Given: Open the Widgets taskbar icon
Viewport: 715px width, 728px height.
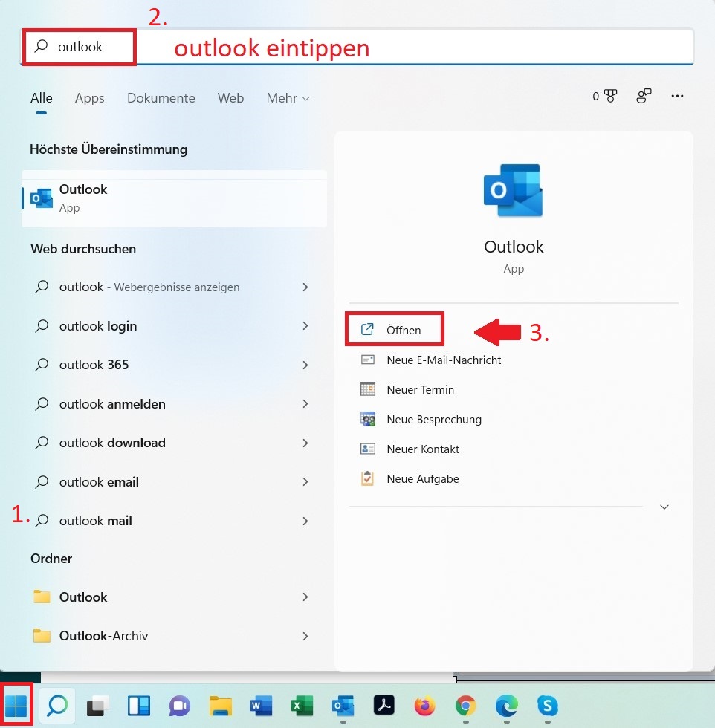Looking at the screenshot, I should 139,706.
